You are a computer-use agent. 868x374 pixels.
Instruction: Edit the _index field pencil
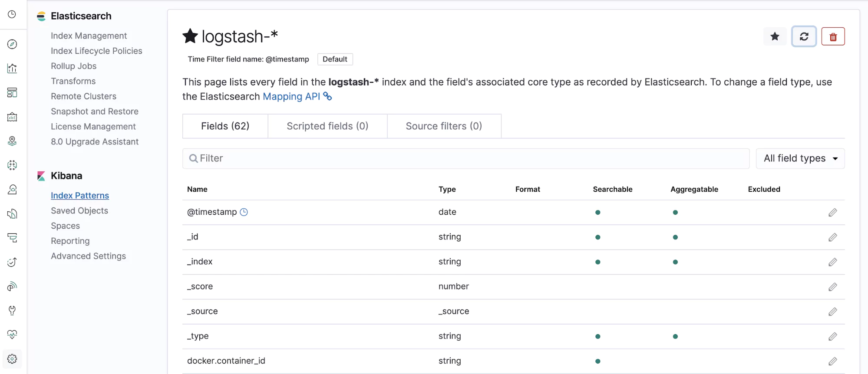point(832,262)
